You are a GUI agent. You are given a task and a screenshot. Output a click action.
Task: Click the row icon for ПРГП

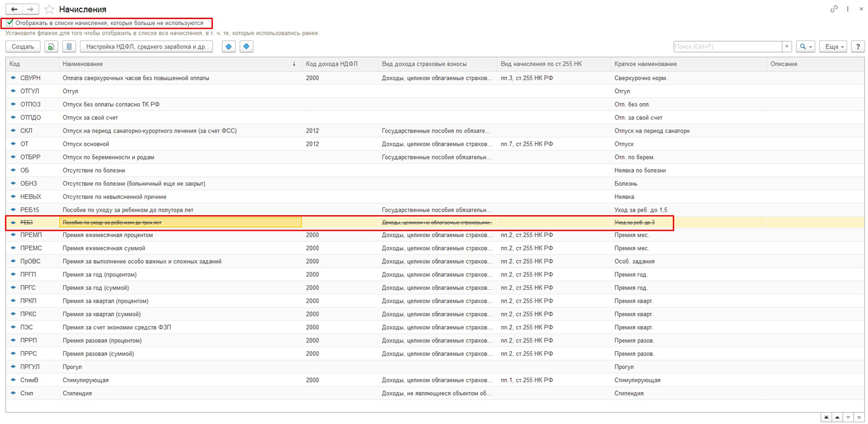(x=13, y=274)
